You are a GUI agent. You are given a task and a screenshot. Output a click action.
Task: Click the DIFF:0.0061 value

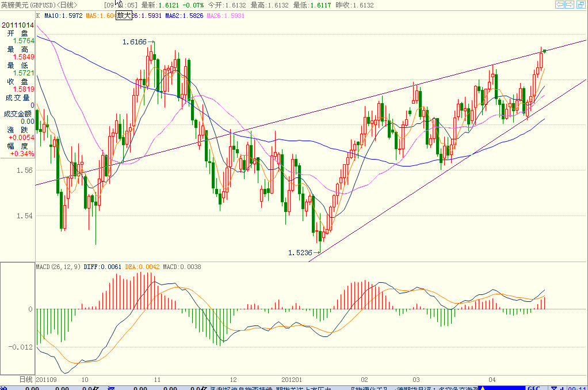[102, 267]
